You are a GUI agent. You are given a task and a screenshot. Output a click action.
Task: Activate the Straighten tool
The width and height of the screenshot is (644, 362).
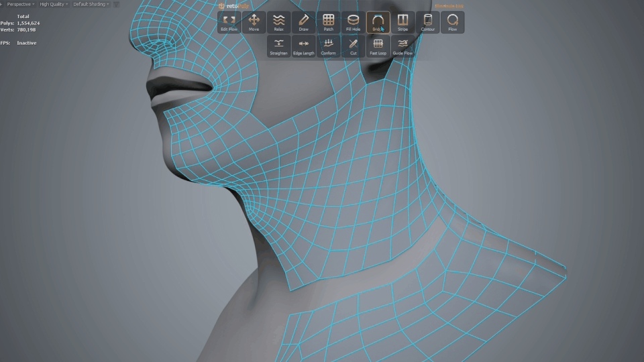(x=278, y=46)
